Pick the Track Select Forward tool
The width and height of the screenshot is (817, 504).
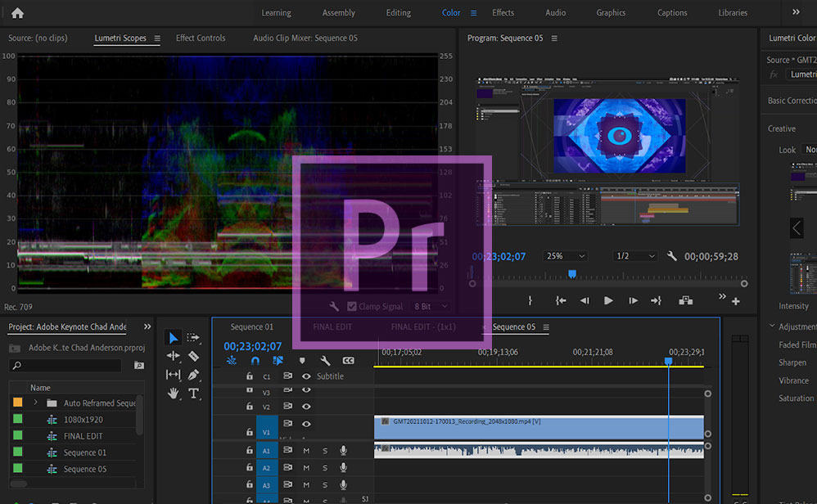(x=194, y=337)
